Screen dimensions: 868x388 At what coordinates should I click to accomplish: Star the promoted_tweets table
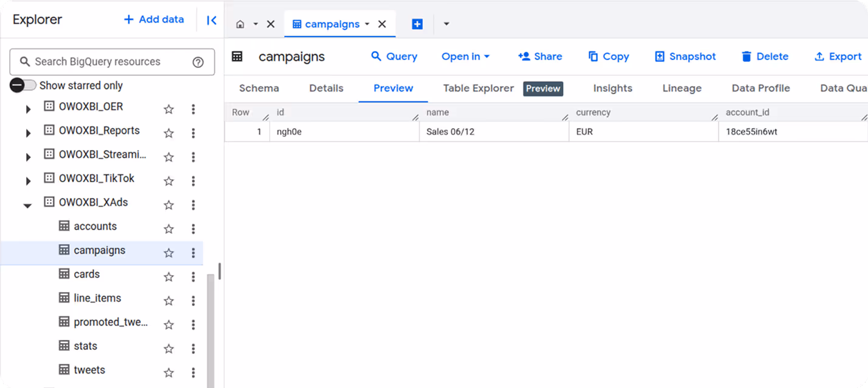(x=169, y=325)
